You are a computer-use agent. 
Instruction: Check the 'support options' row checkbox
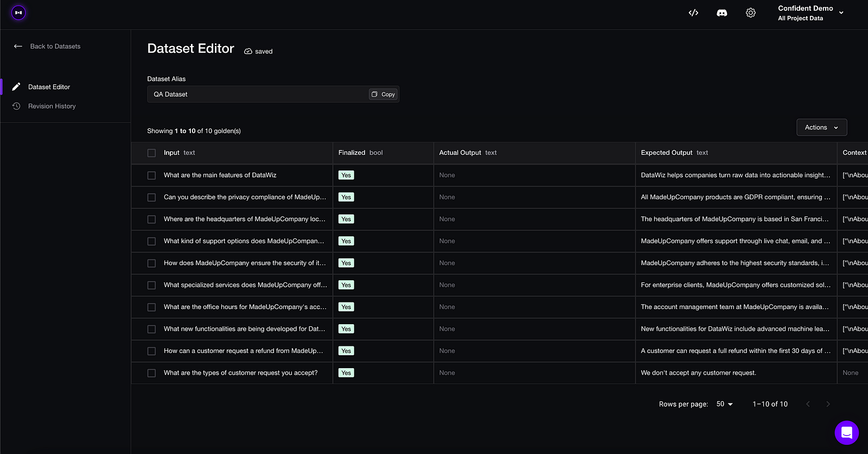pyautogui.click(x=151, y=241)
